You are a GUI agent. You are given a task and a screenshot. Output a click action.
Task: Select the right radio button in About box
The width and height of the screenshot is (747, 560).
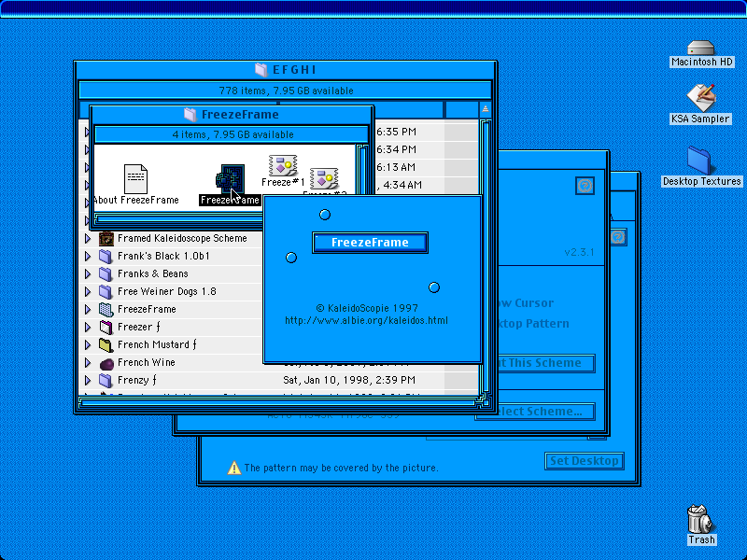[434, 287]
